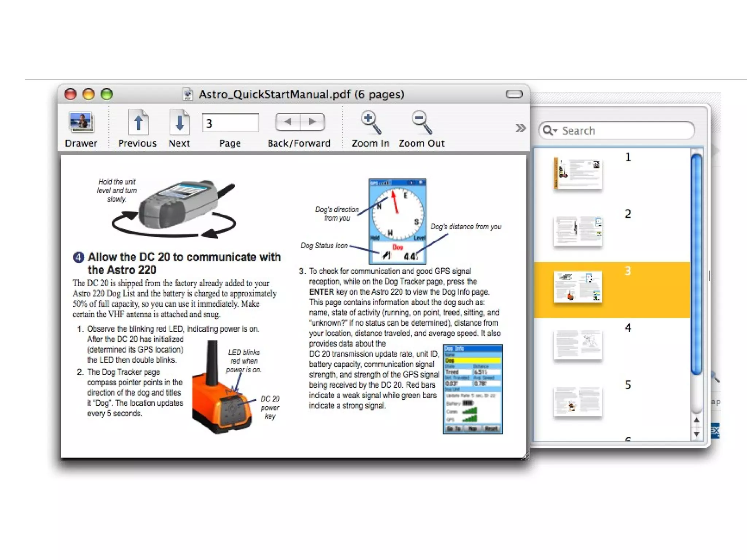Click the Next page arrow icon
Image resolution: width=747 pixels, height=560 pixels.
(179, 123)
